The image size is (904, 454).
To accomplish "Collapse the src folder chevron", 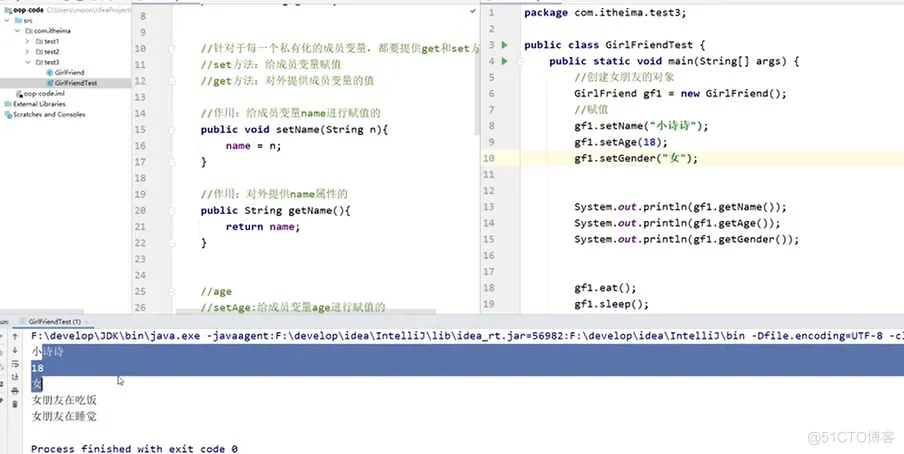I will 7,20.
